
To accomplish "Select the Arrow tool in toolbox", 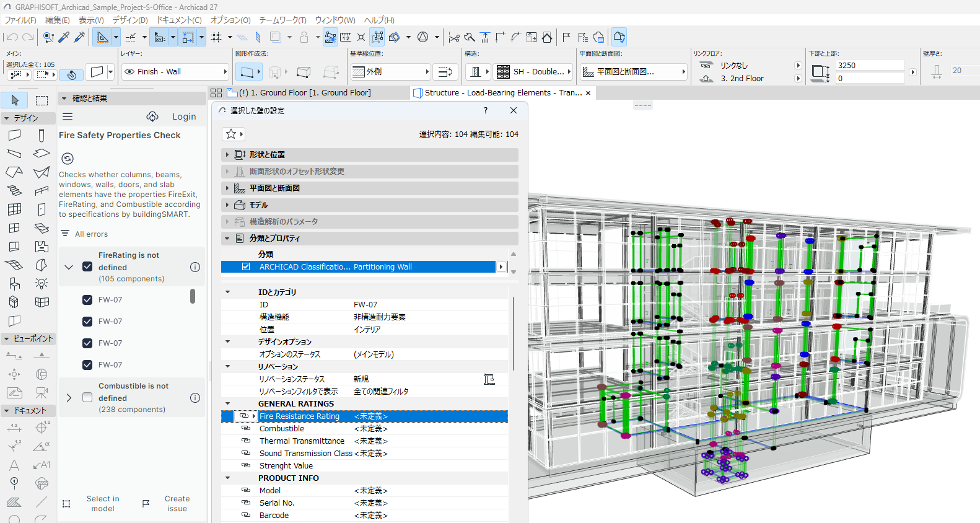I will [15, 100].
